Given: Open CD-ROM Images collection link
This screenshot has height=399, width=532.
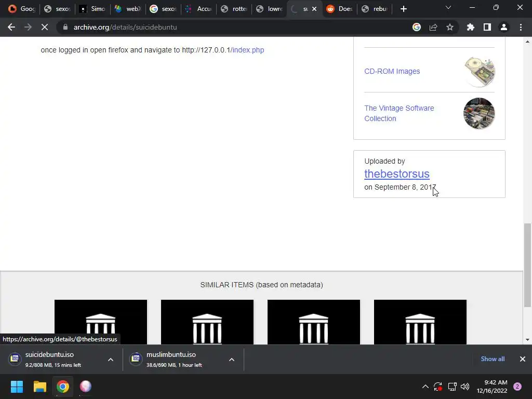Looking at the screenshot, I should point(392,71).
